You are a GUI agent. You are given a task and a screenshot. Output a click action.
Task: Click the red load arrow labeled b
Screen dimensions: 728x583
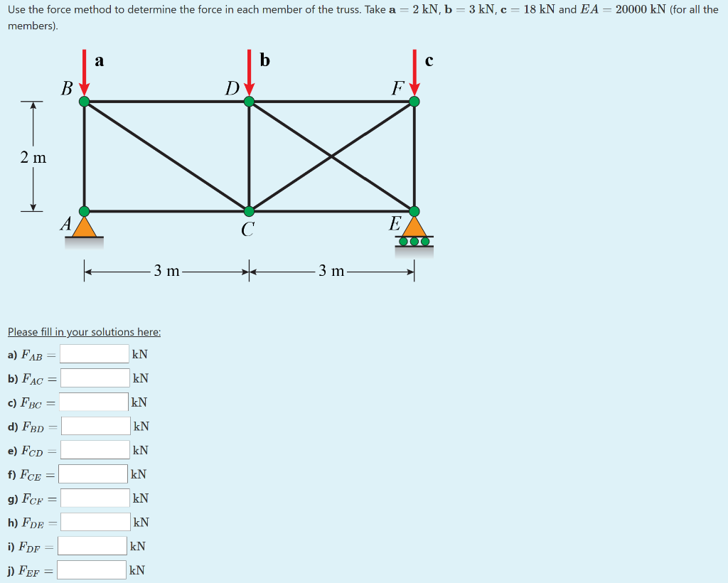(250, 71)
